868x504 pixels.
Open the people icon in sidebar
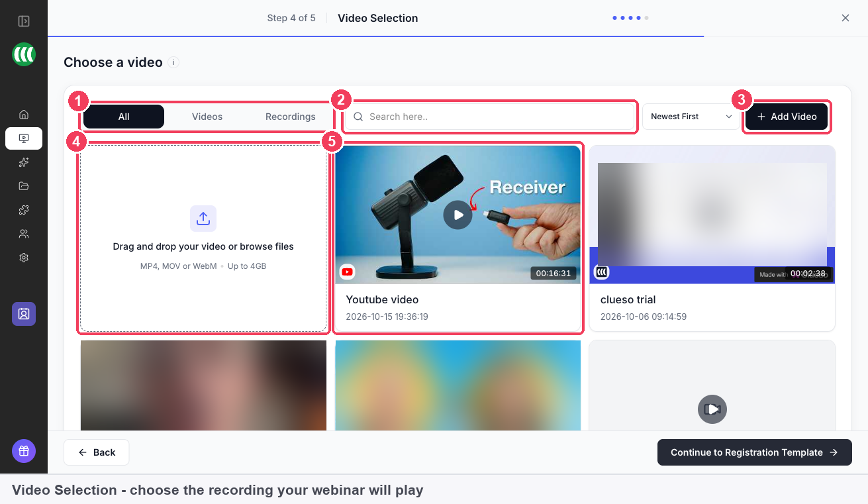click(24, 234)
